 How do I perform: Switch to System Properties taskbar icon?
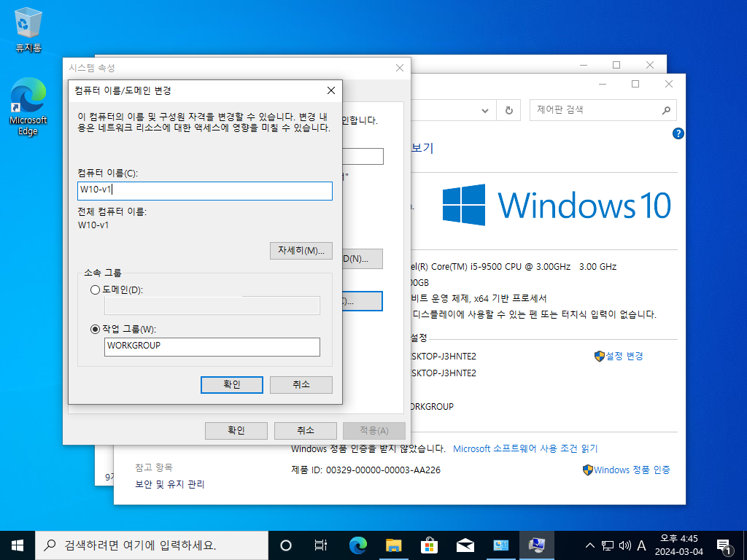click(537, 545)
